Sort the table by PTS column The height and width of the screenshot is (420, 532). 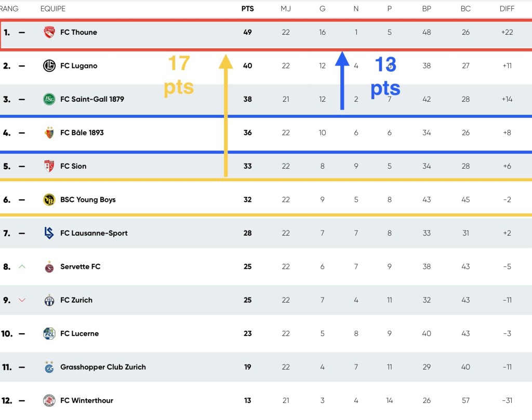pos(247,9)
